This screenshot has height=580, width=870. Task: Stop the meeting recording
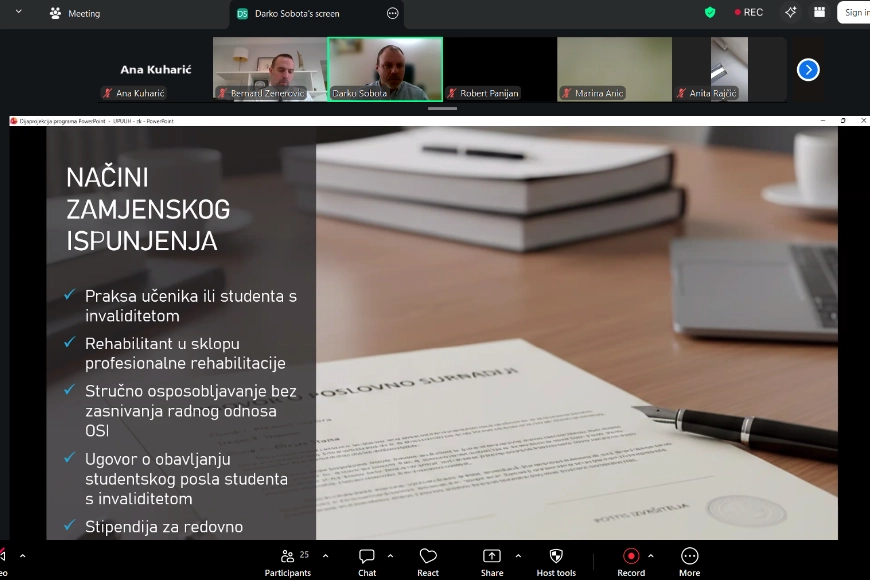point(631,557)
